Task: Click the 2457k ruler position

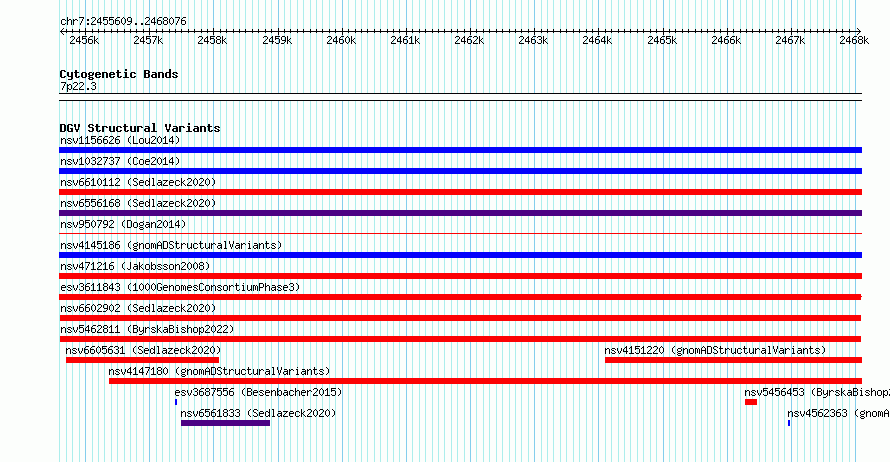Action: pyautogui.click(x=148, y=40)
